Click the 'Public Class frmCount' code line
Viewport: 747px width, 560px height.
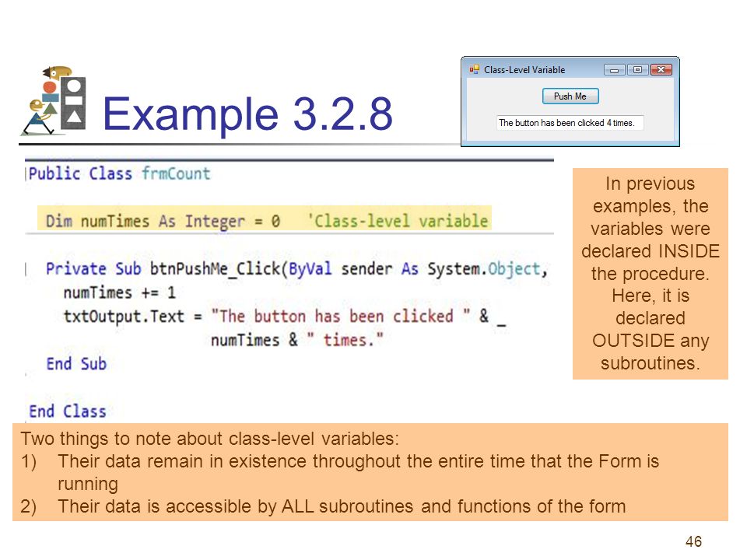pyautogui.click(x=119, y=173)
